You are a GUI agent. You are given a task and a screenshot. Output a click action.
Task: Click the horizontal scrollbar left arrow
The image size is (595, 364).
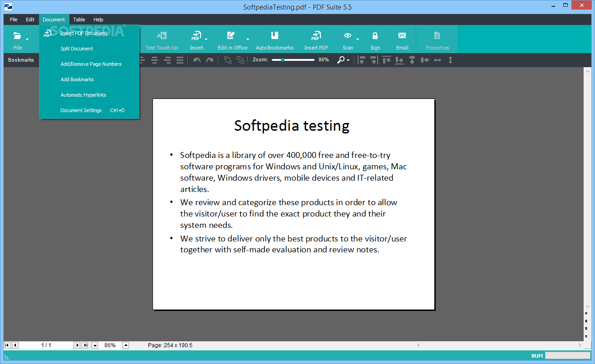click(418, 345)
